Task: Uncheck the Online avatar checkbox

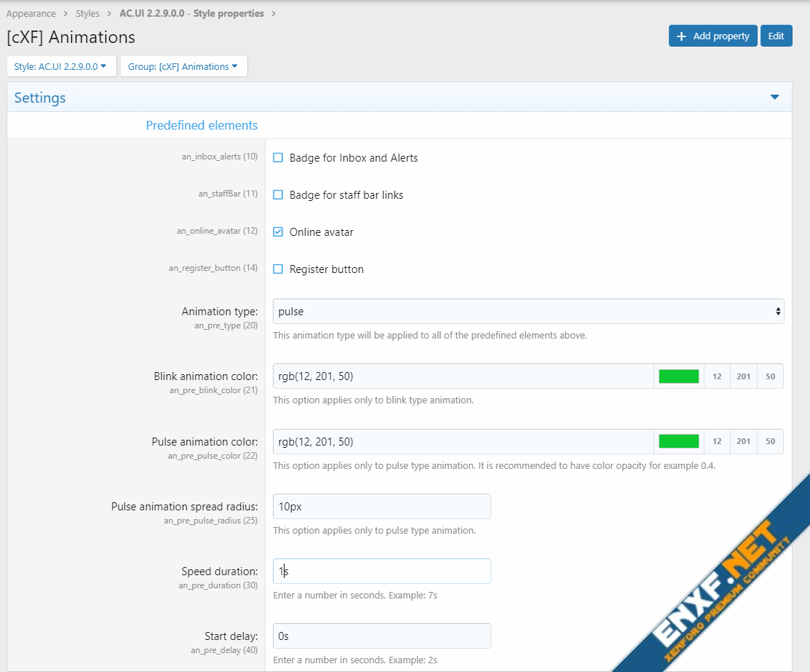Action: (278, 232)
